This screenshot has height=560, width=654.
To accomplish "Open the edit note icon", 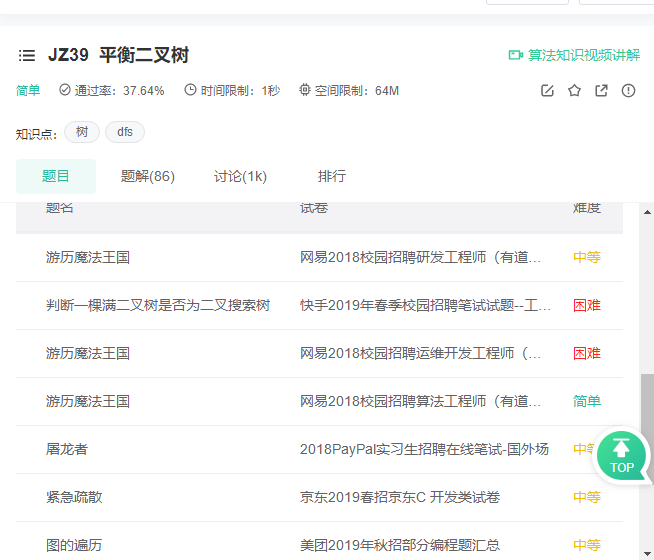I will [x=547, y=90].
